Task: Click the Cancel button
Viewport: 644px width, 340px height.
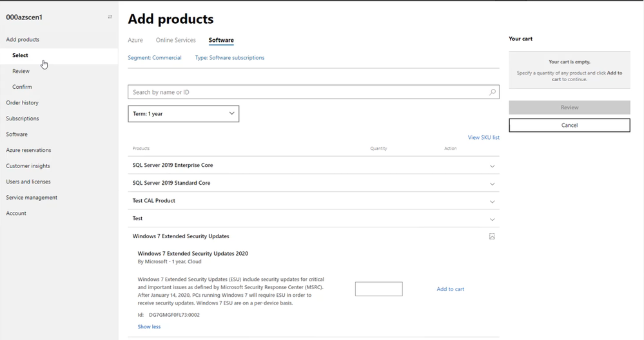Action: (569, 125)
